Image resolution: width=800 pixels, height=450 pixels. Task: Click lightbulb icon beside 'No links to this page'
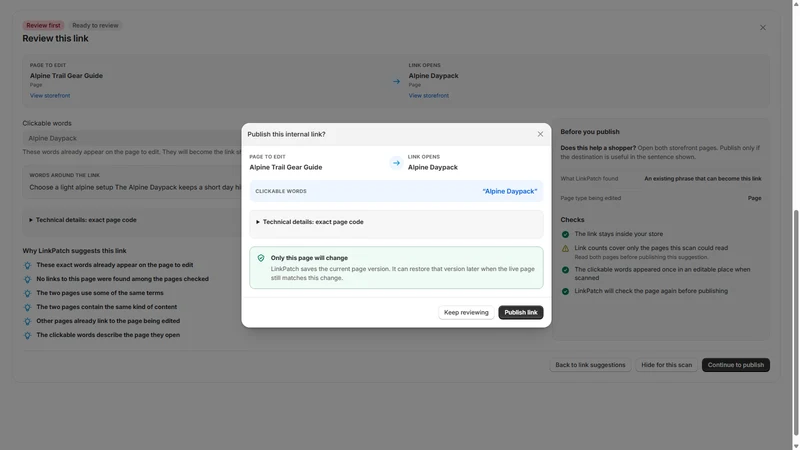coord(28,279)
